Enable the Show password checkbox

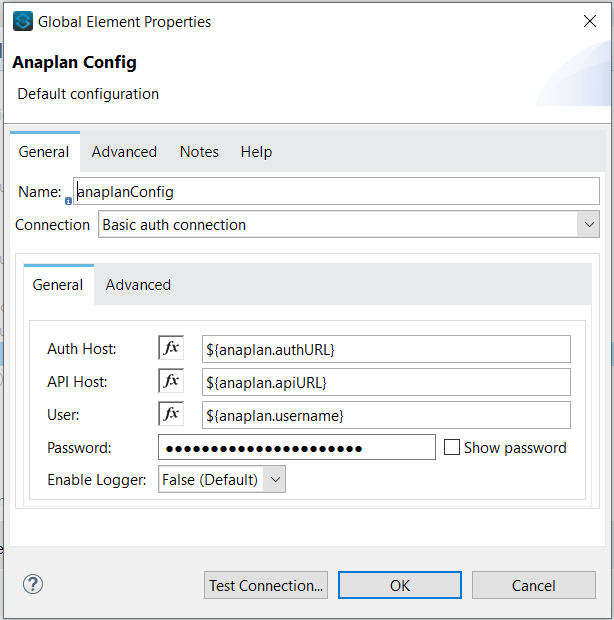(x=452, y=448)
